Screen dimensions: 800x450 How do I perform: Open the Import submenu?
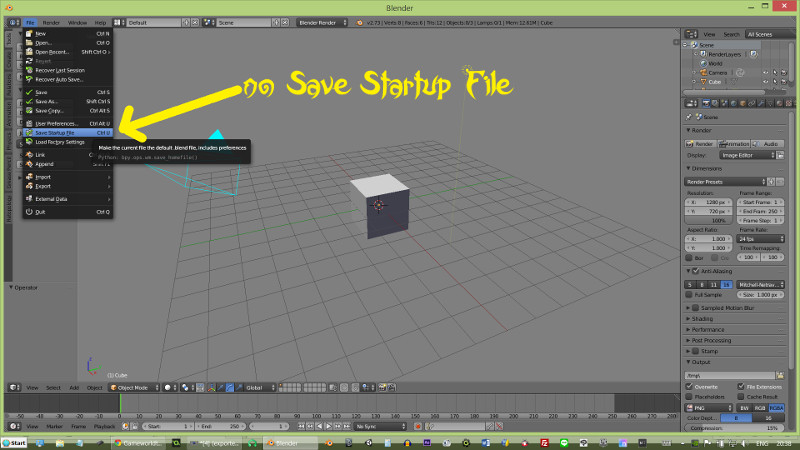point(68,177)
